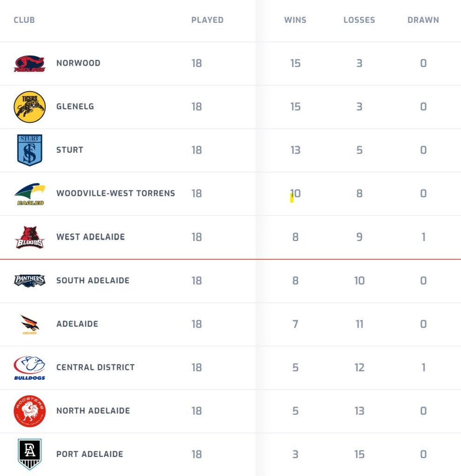Click the Norwood Redlegs logo
461x476 pixels.
30,63
